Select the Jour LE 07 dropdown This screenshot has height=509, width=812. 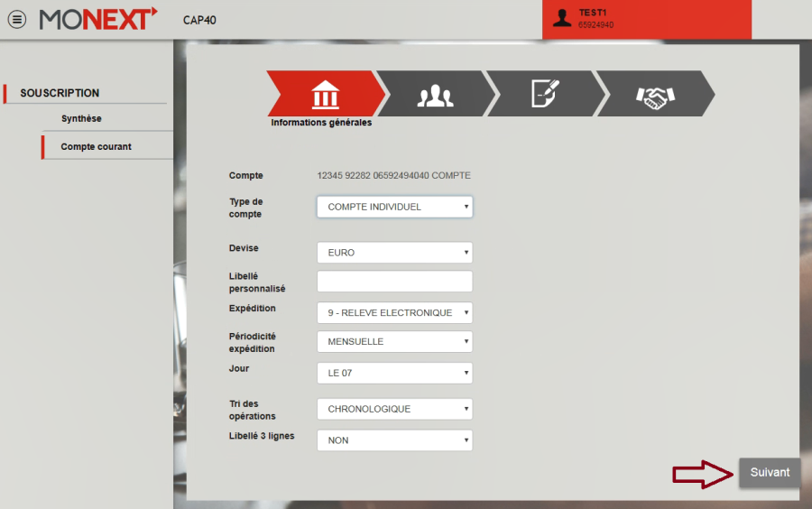click(394, 373)
